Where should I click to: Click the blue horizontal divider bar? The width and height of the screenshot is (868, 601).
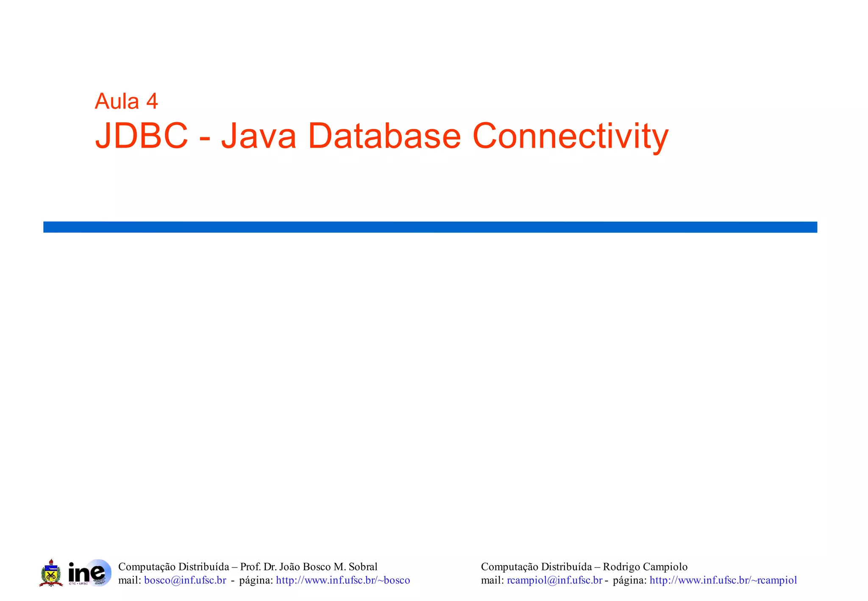tap(430, 227)
